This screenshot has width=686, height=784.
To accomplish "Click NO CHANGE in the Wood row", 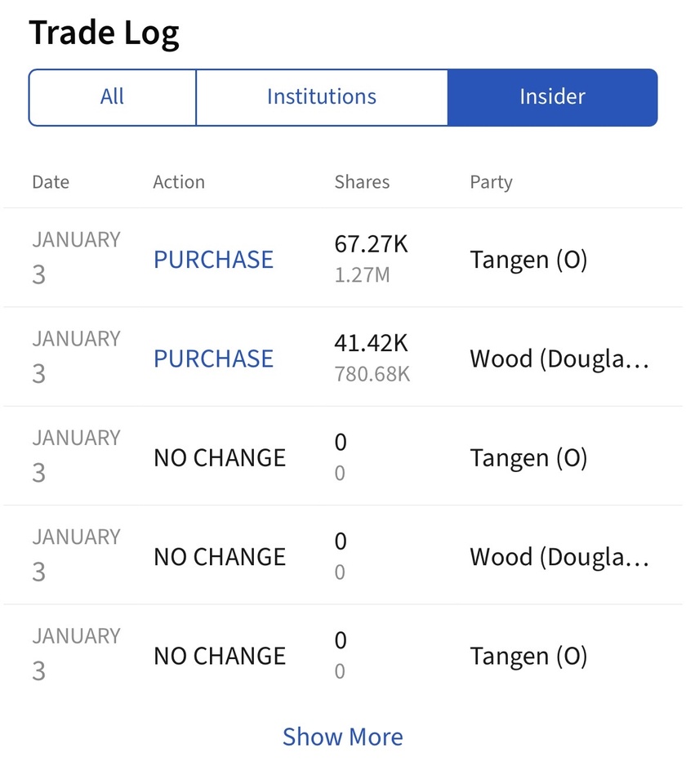I will 220,557.
